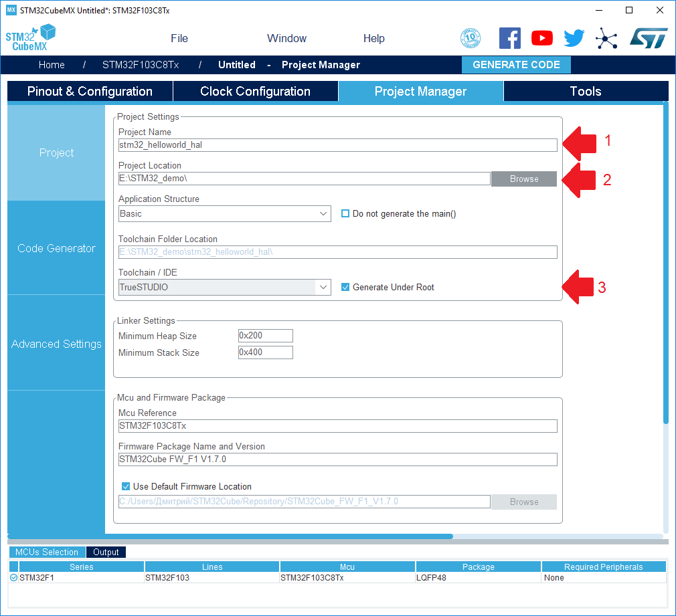Screen dimensions: 676x616
Task: Open the Code Generator side tab
Action: 56,248
